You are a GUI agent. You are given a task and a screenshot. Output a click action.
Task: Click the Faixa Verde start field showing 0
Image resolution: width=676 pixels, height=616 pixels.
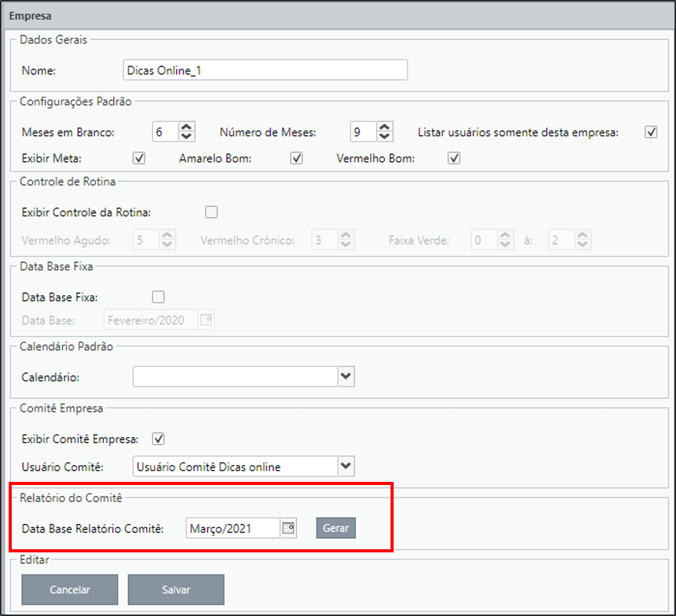[x=484, y=240]
